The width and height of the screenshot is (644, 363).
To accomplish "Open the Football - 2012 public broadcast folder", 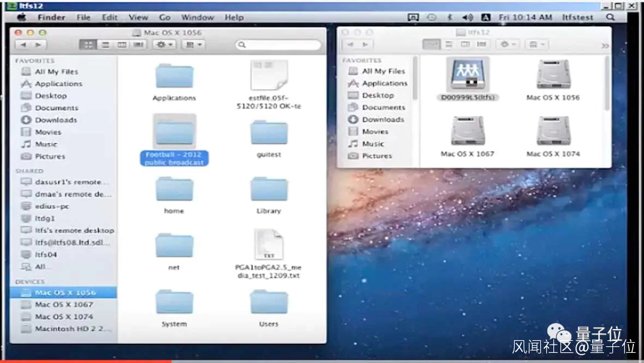I will point(174,133).
